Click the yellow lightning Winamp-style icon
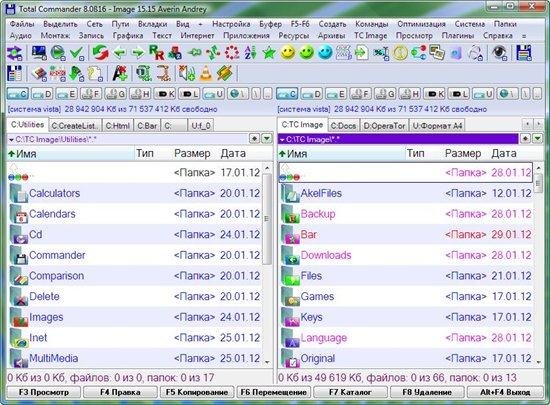 click(224, 73)
